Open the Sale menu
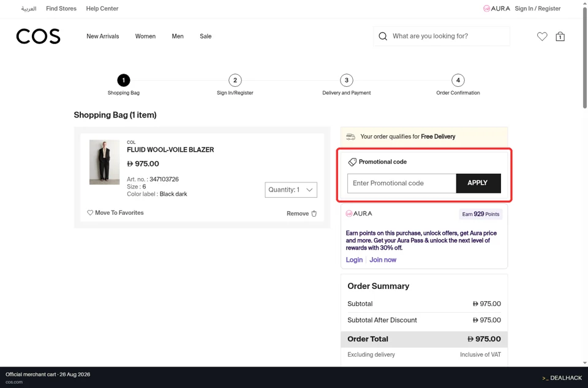 [206, 36]
